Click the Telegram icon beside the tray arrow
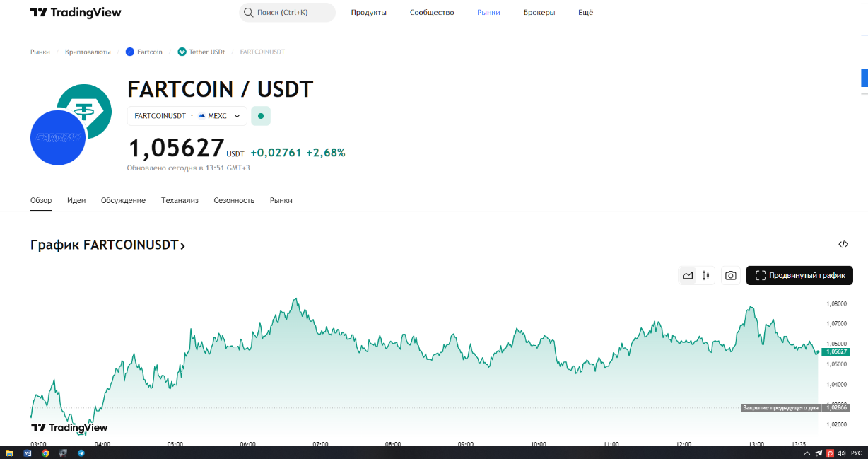Screen dimensions: 868x459 (819, 453)
